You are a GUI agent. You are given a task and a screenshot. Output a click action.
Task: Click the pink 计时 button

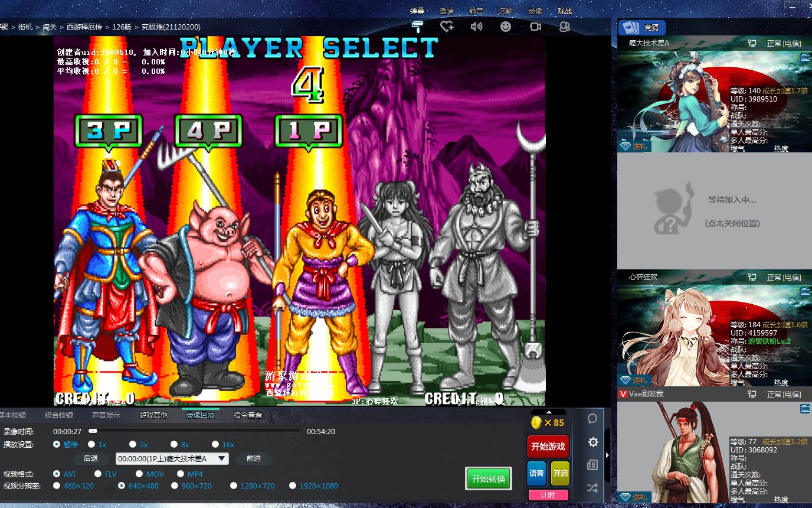point(548,495)
